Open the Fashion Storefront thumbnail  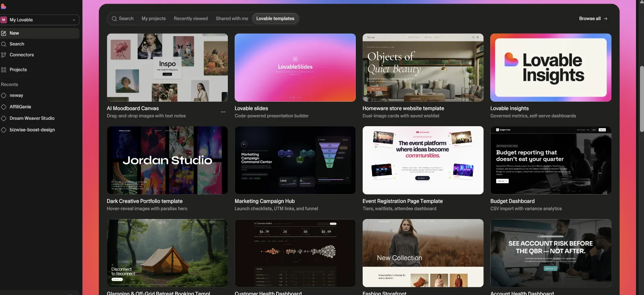(423, 253)
